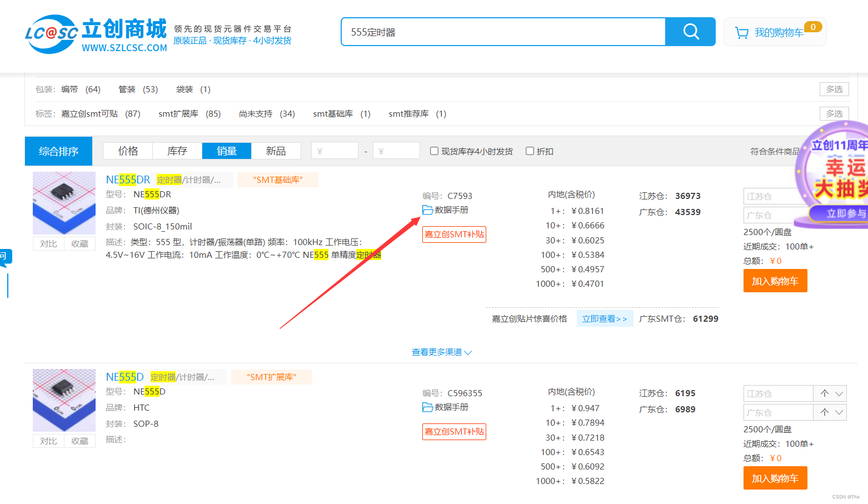Viewport: 868px width, 504px height.
Task: Click the blue side tab at left edge
Action: [x=5, y=257]
